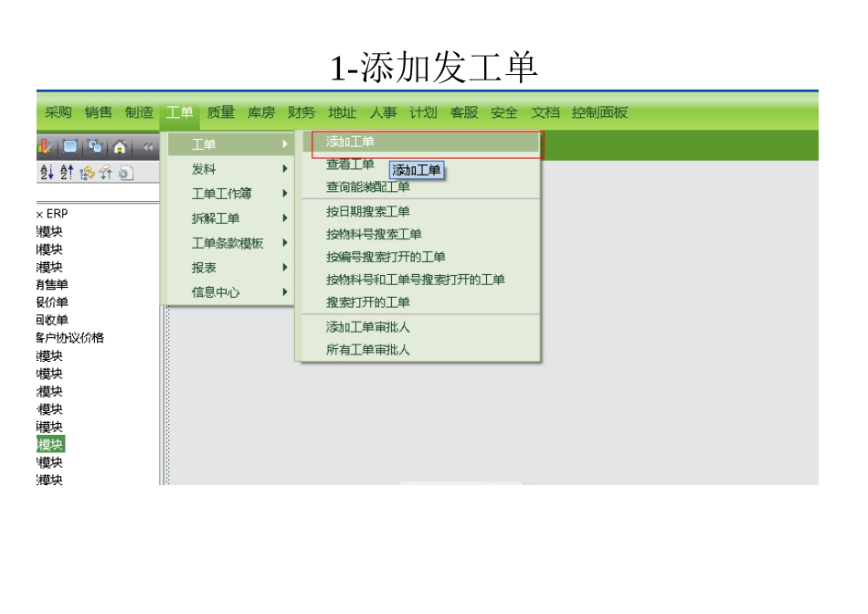Expand the 发料 submenu arrow
Viewport: 868px width, 614px height.
tap(284, 168)
